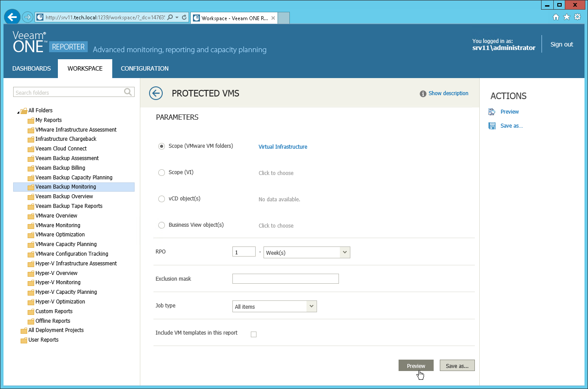Viewport: 588px width, 389px height.
Task: Select Veeam Backup Monitoring folder
Action: click(74, 187)
